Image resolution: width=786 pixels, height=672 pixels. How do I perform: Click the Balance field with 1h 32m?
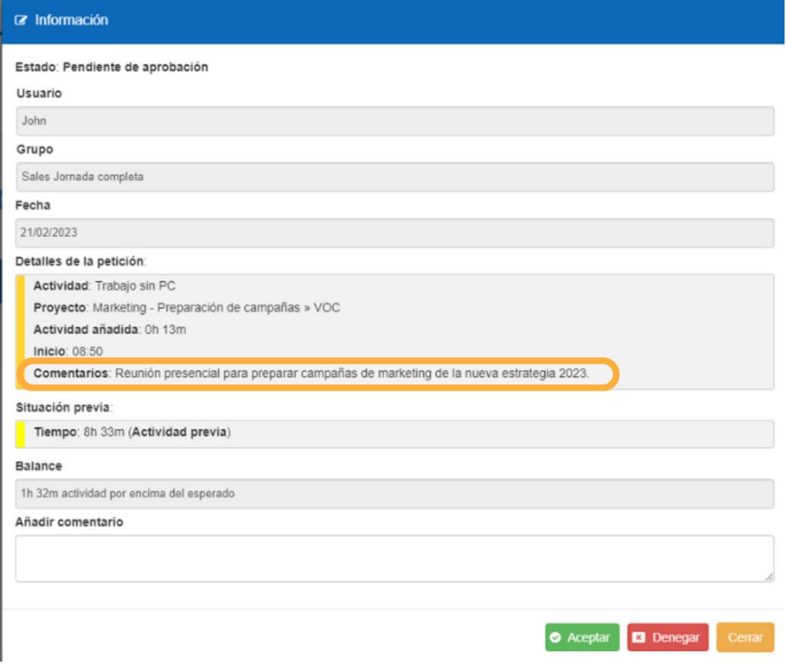(x=394, y=493)
